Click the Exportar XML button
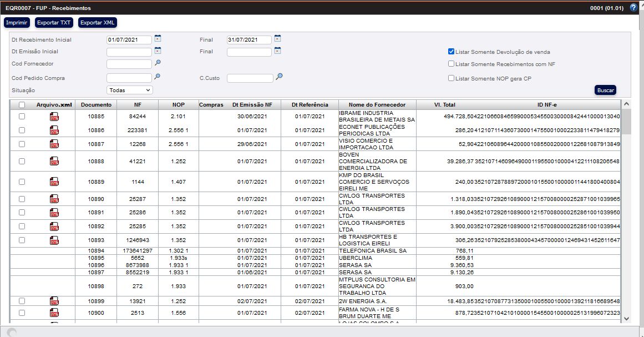The image size is (644, 337). 97,23
